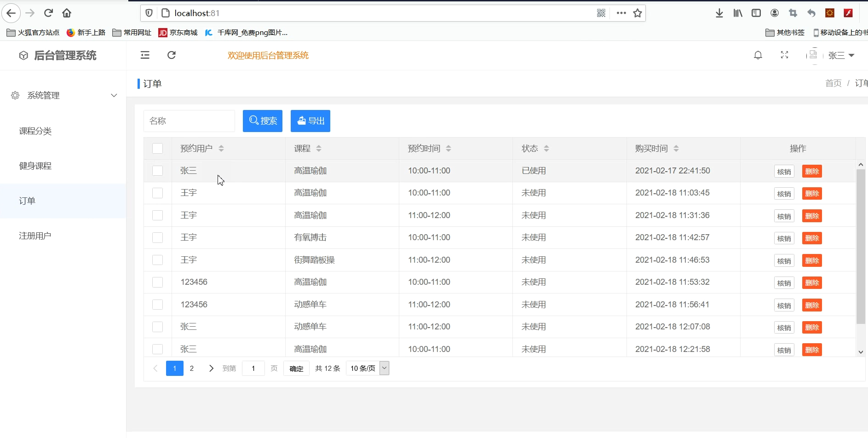
Task: Click user avatar image beside 张三
Action: tap(814, 55)
